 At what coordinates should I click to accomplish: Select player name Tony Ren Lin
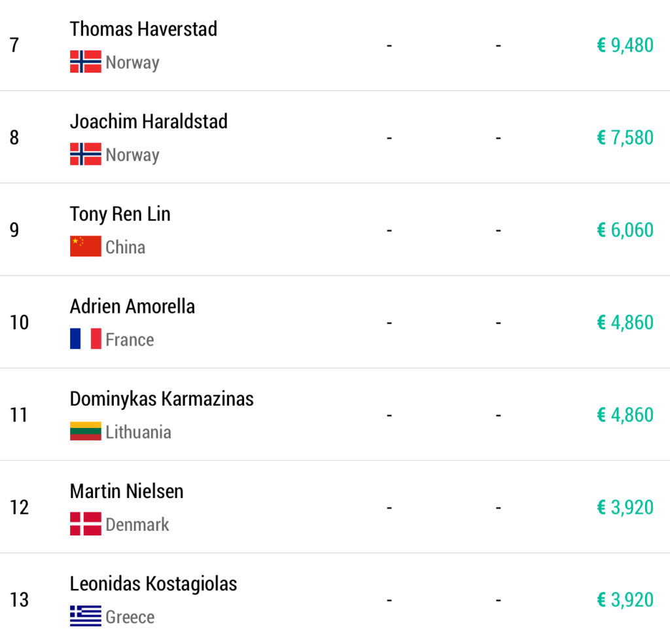[120, 214]
